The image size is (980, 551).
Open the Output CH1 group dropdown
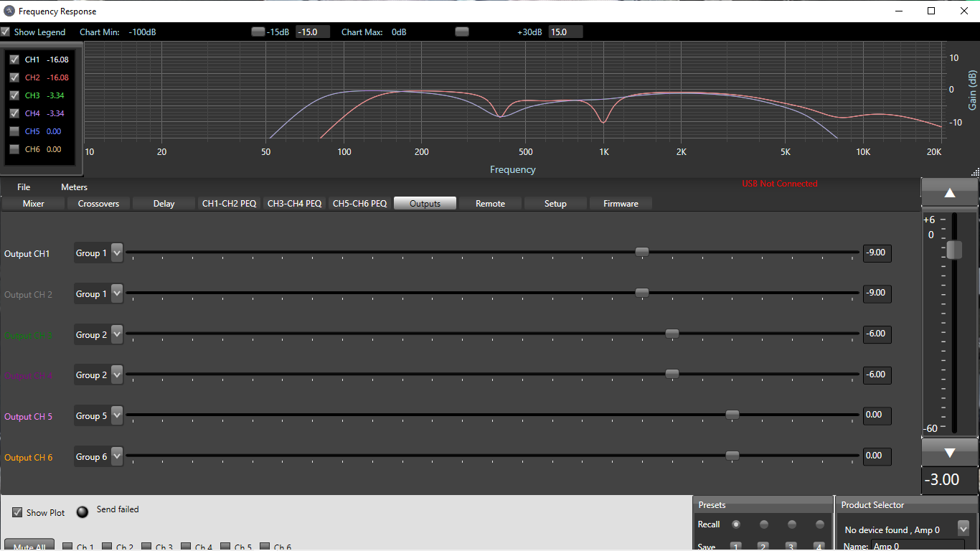(x=117, y=253)
